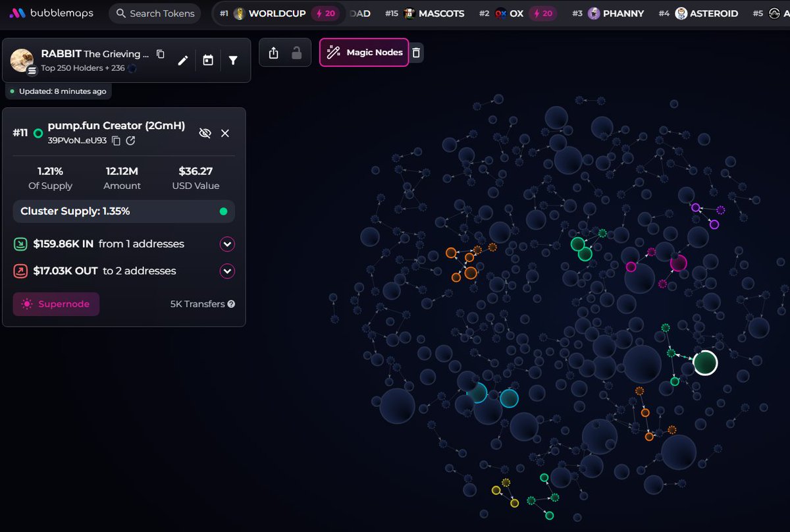Click the Cluster Supply: 1.35% bar

(124, 211)
